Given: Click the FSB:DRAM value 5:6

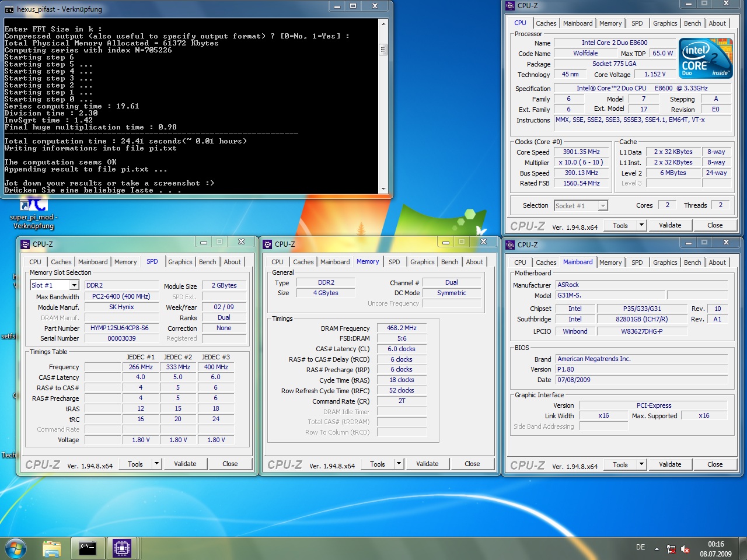Looking at the screenshot, I should coord(402,338).
